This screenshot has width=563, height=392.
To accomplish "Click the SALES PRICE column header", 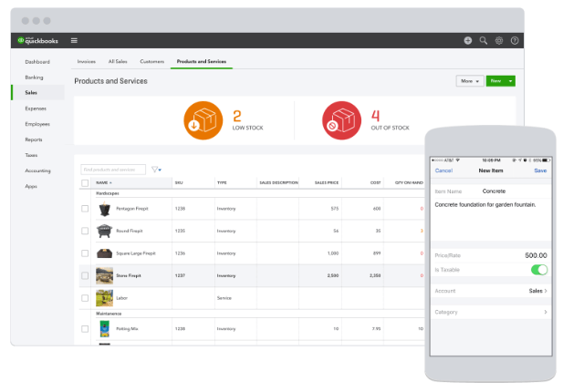I will point(327,183).
